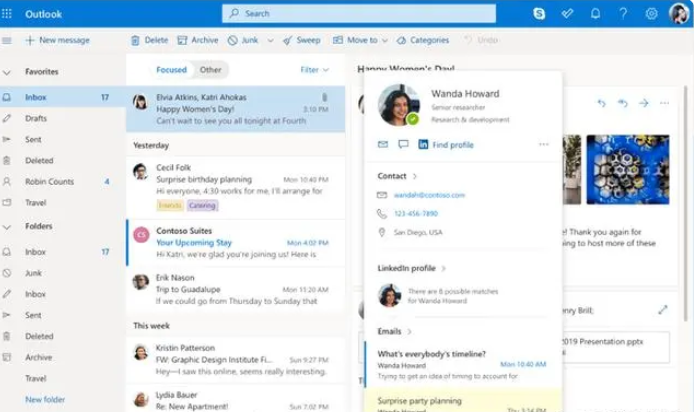Open Skype from the header
Screen dimensions: 694x412
pyautogui.click(x=539, y=14)
